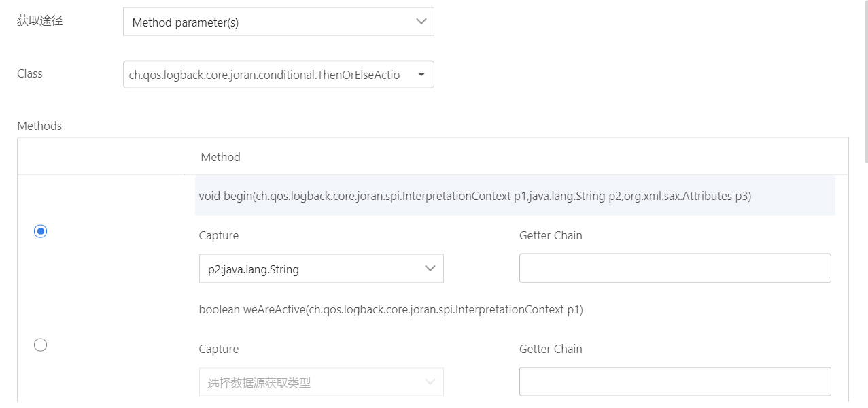868x408 pixels.
Task: Click the Capture label under the begin method
Action: pyautogui.click(x=218, y=235)
